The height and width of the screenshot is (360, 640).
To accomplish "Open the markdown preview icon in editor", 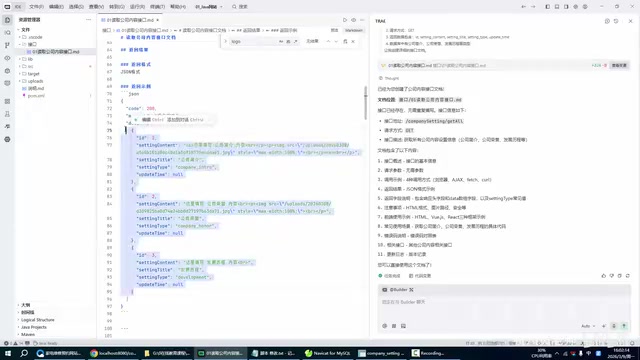I will (x=353, y=20).
